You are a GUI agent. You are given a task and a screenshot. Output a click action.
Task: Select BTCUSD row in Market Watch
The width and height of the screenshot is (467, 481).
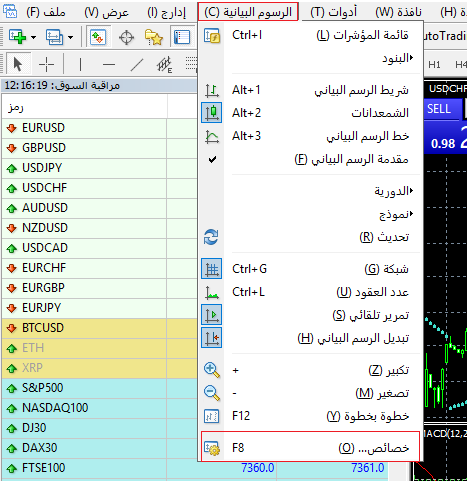[x=99, y=328]
